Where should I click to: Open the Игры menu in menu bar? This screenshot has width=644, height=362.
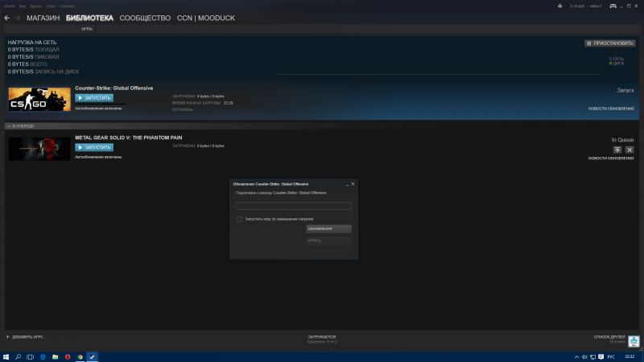[x=51, y=6]
